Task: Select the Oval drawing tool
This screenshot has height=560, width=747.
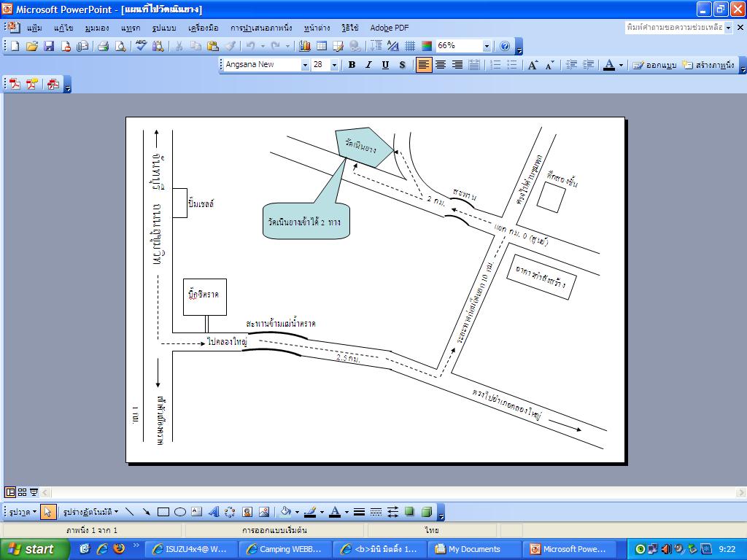Action: click(180, 512)
